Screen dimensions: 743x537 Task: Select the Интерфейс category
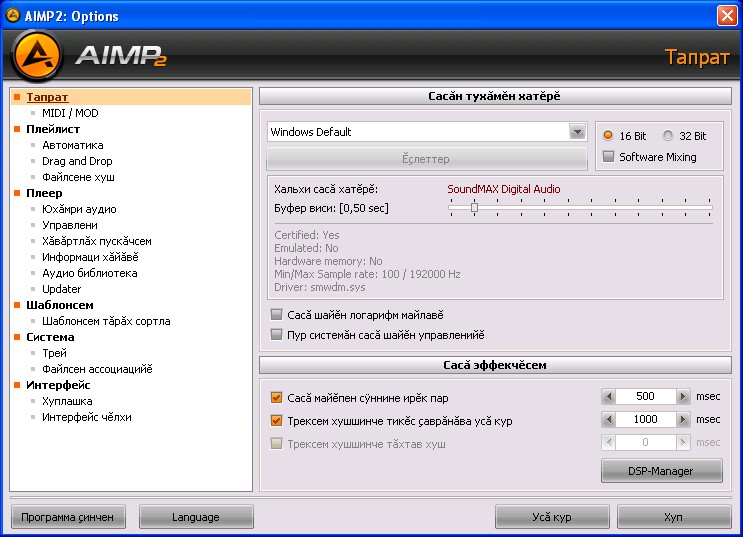(x=58, y=385)
